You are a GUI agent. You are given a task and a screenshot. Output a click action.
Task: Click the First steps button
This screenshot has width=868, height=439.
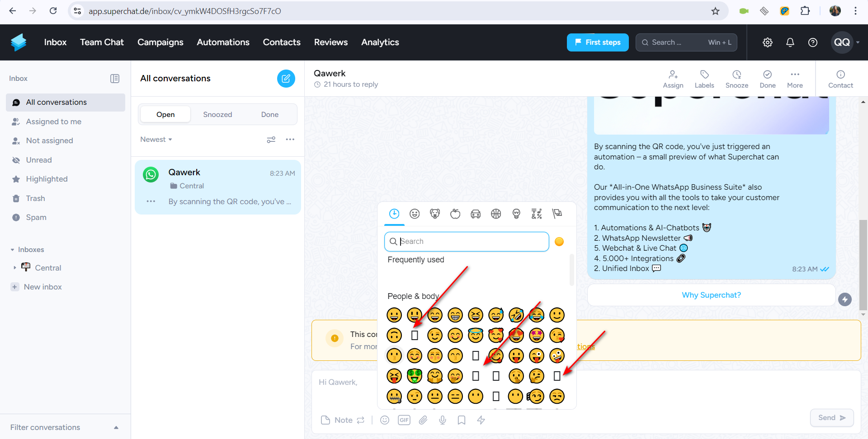pos(598,42)
